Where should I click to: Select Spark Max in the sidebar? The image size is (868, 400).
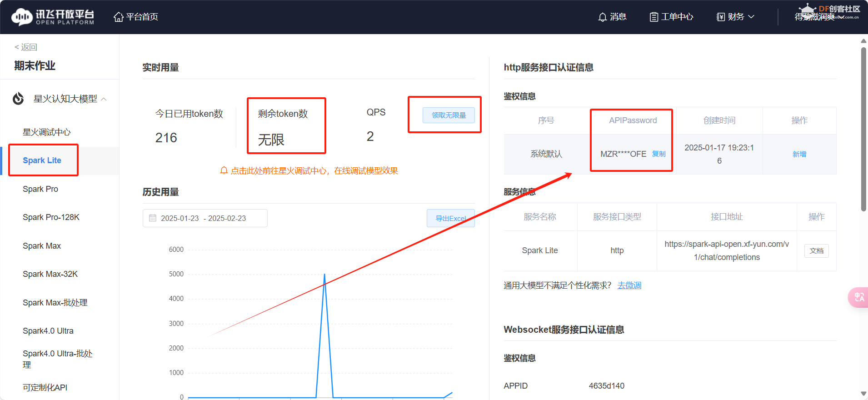[42, 246]
